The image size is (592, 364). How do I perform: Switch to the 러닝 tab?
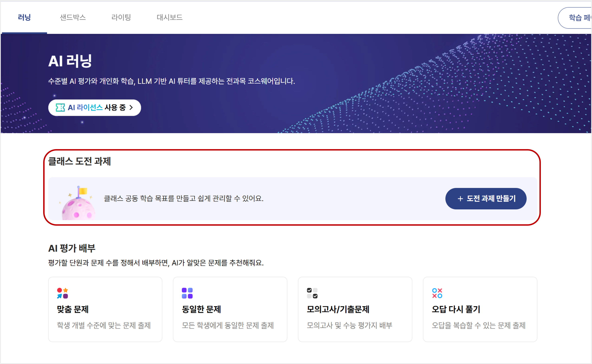coord(24,17)
